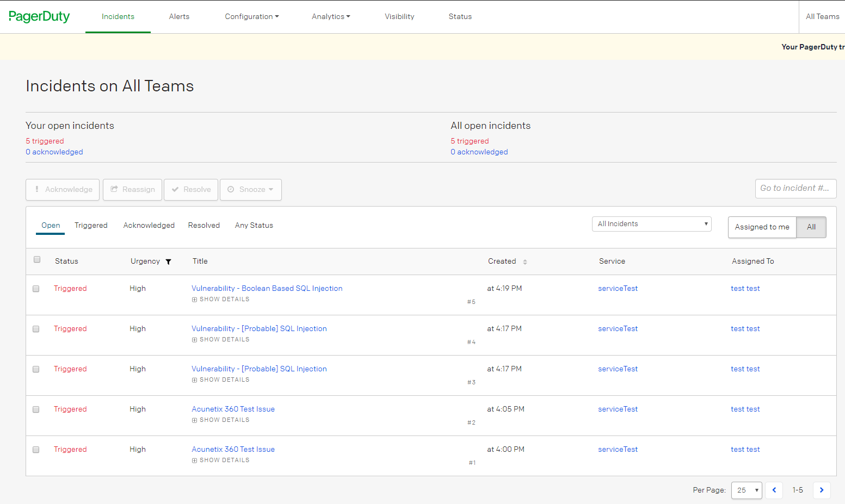Open the Status nav item
Image resolution: width=845 pixels, height=504 pixels.
click(x=460, y=16)
